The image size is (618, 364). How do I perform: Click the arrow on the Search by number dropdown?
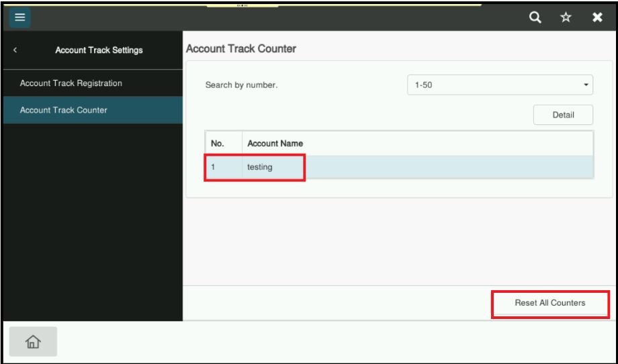(585, 85)
